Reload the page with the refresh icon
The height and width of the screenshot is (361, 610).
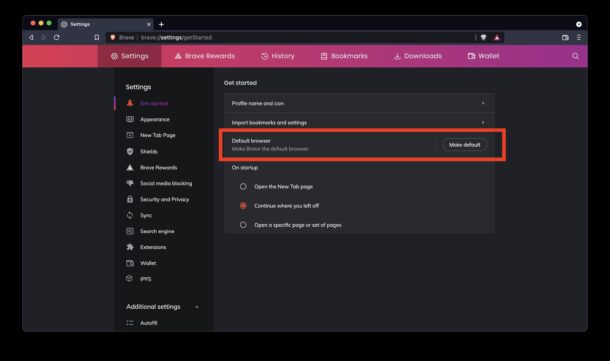pyautogui.click(x=57, y=37)
